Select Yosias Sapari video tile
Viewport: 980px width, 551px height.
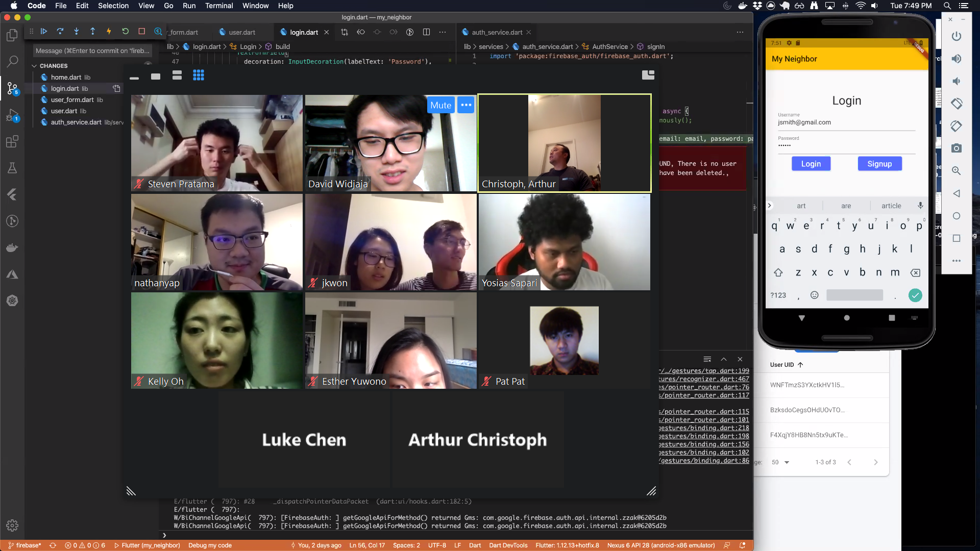pyautogui.click(x=564, y=242)
